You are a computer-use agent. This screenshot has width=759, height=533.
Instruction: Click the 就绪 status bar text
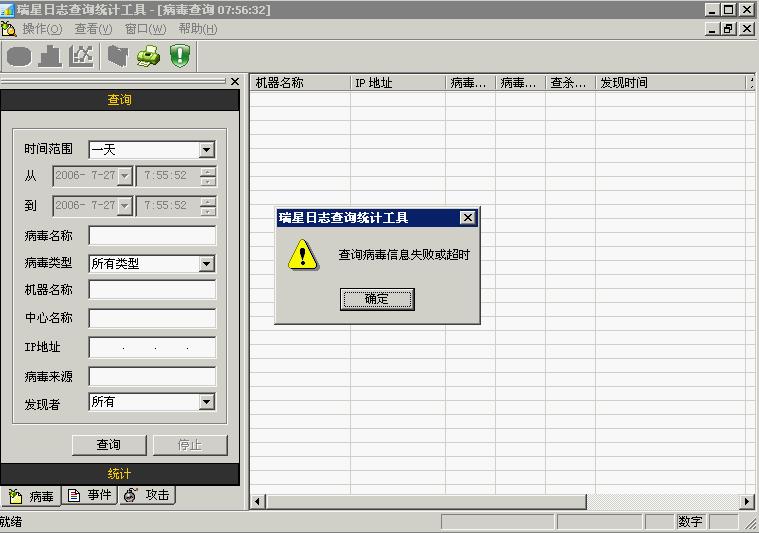coord(11,522)
